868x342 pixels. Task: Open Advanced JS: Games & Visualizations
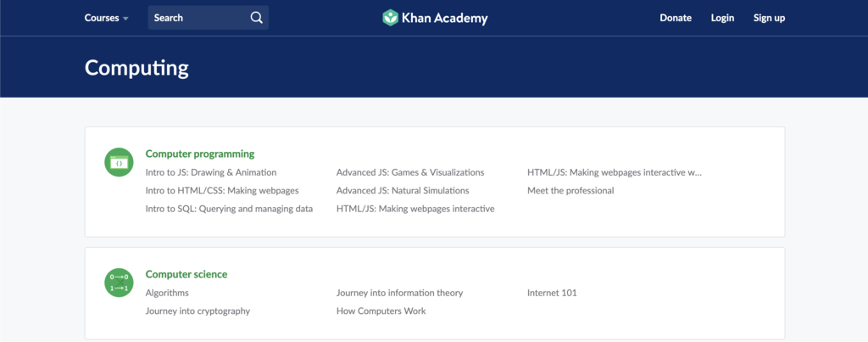[410, 172]
